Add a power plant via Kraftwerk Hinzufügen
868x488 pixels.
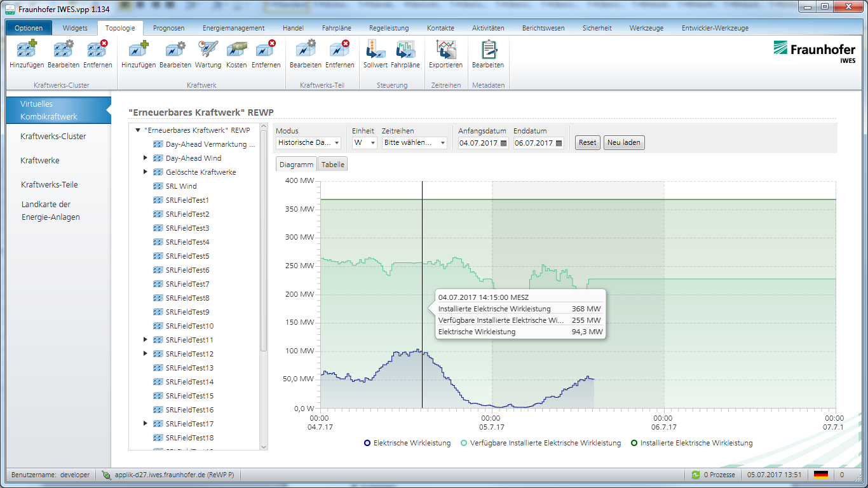[139, 50]
